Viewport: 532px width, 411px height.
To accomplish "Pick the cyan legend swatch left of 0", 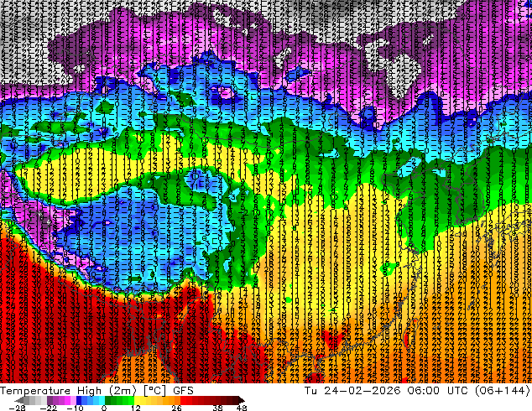I will coord(102,400).
